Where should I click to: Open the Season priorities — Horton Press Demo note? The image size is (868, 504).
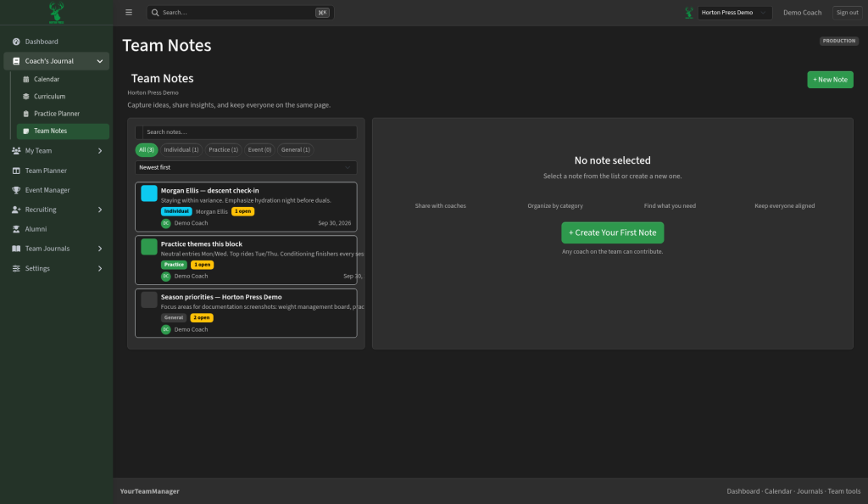246,313
